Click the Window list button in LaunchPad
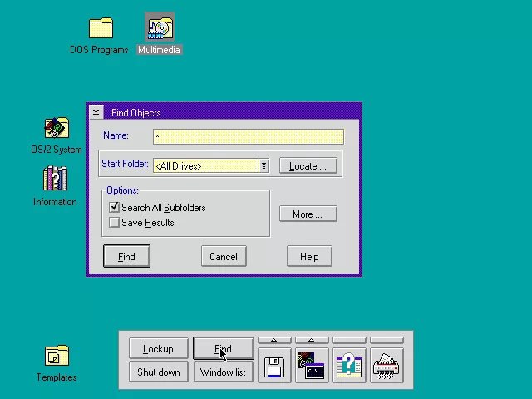The width and height of the screenshot is (532, 399). (223, 372)
